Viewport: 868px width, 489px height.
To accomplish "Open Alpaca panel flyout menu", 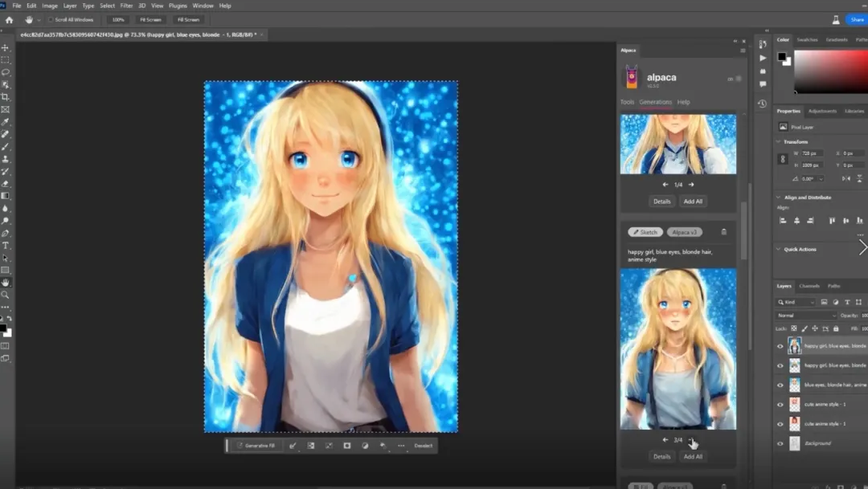I will [743, 51].
